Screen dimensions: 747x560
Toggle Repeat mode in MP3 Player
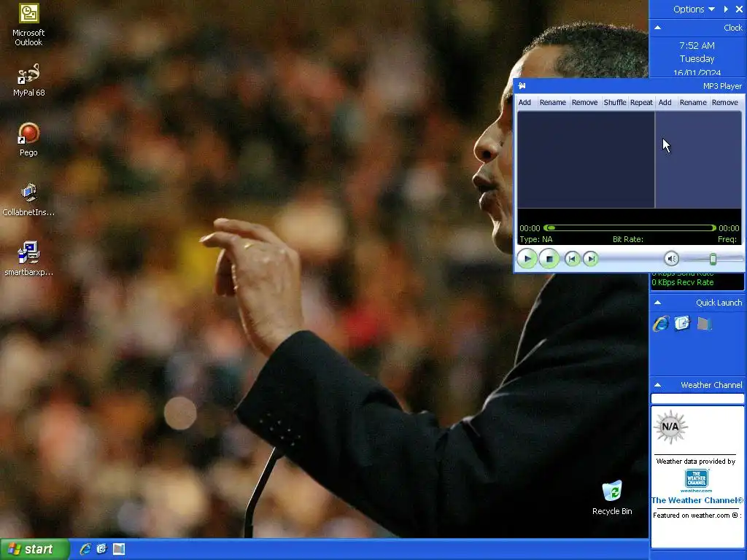click(x=641, y=102)
